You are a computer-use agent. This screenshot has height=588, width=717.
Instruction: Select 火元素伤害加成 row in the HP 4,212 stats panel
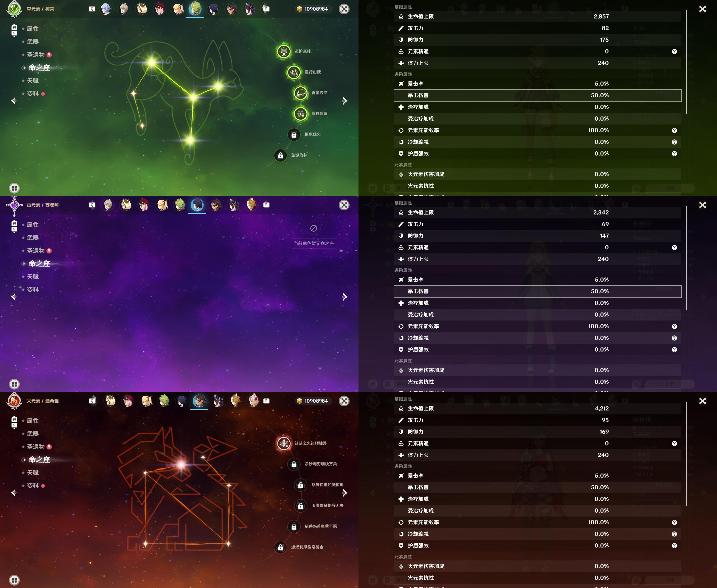point(537,566)
